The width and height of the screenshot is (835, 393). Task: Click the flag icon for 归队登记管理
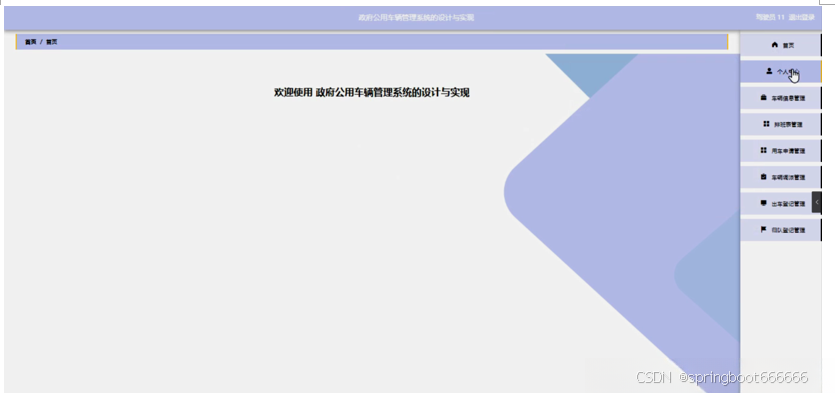(763, 230)
